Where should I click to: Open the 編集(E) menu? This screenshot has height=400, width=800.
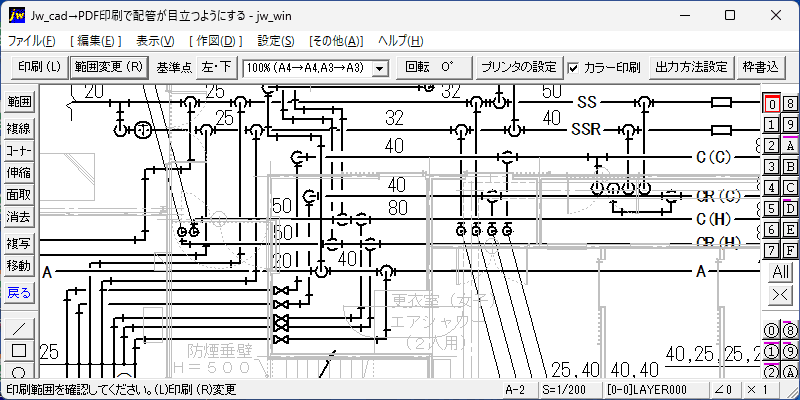point(95,41)
